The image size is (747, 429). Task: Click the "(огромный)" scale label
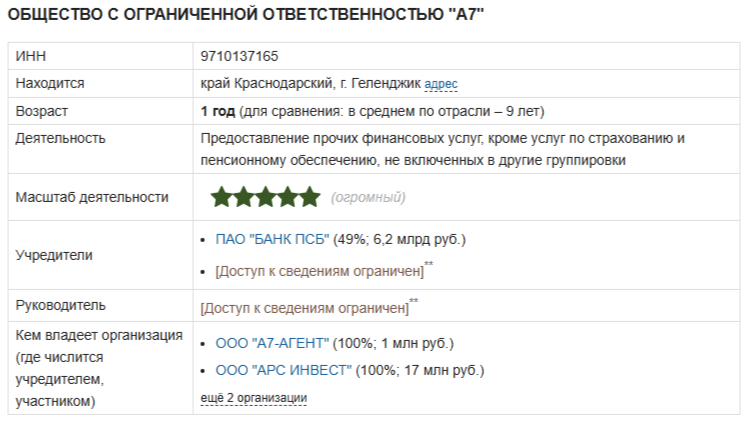point(368,198)
